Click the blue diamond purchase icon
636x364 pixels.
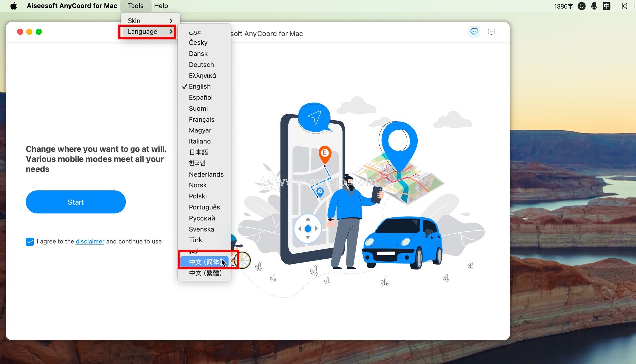click(474, 32)
